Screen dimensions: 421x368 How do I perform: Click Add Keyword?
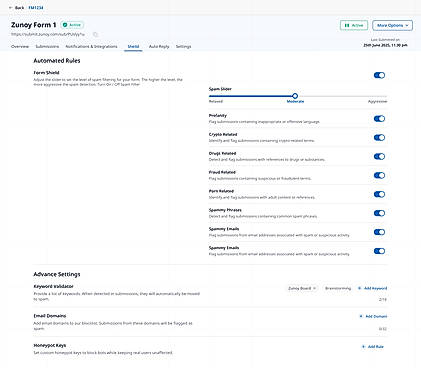coord(372,288)
